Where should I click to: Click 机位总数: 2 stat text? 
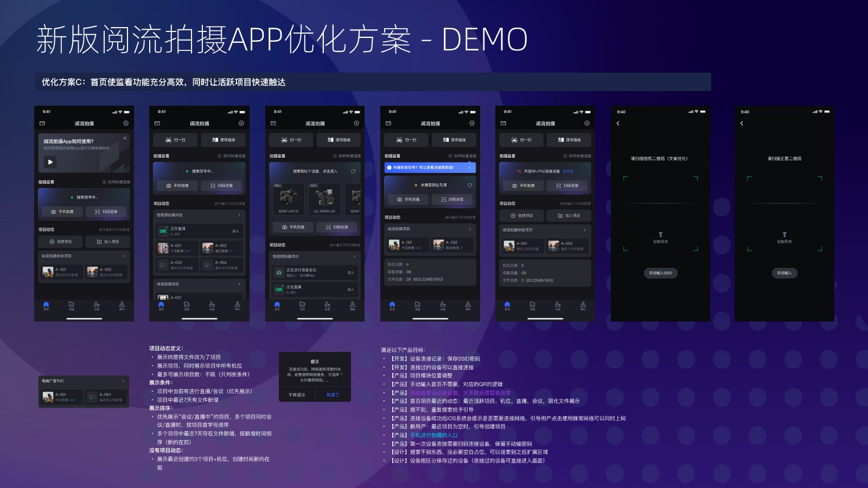513,266
